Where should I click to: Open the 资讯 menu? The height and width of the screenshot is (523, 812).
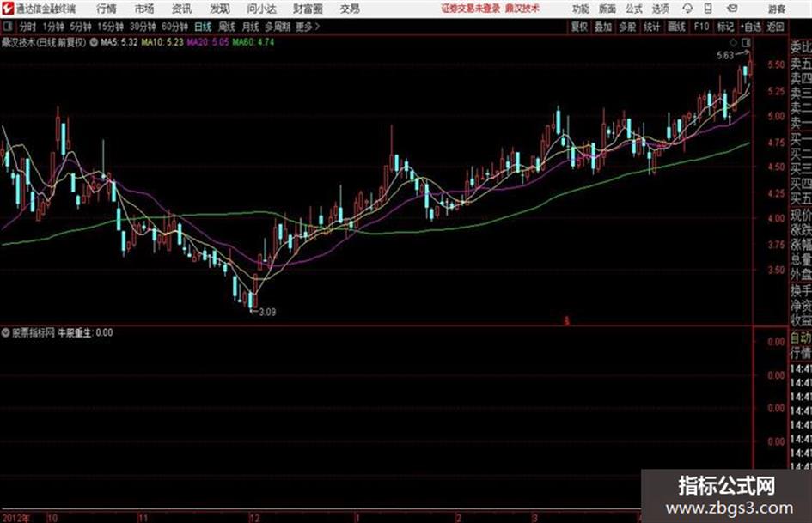coord(182,9)
